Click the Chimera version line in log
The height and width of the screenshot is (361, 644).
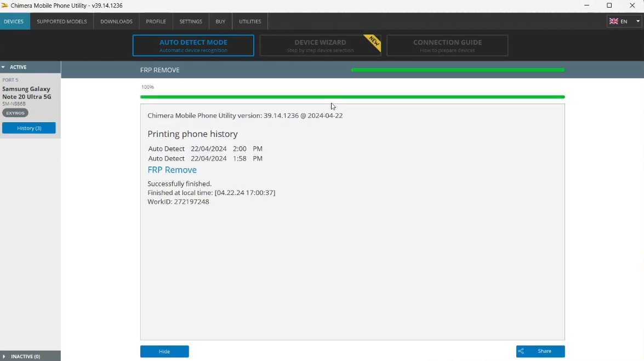(245, 116)
